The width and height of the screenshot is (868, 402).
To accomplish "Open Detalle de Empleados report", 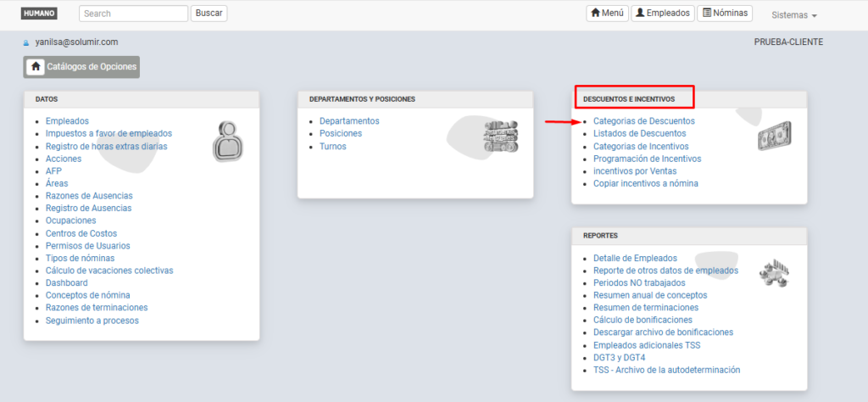I will point(635,258).
